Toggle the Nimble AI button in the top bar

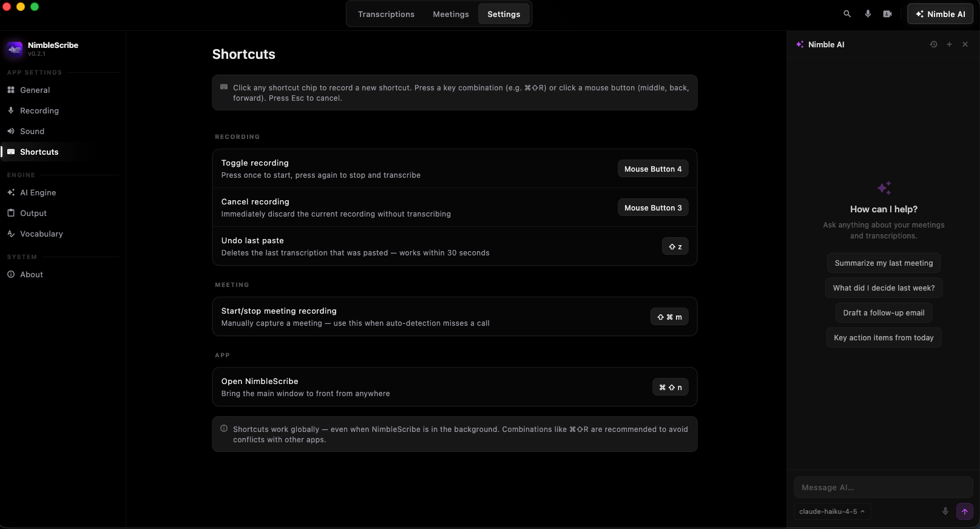(x=940, y=14)
